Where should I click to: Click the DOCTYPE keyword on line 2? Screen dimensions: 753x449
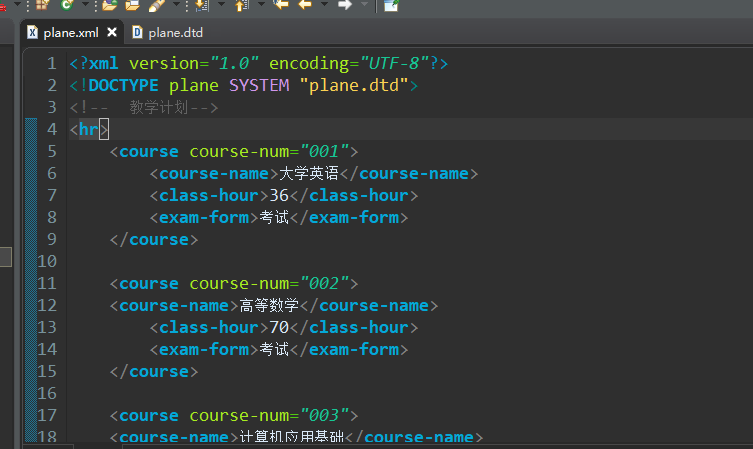[123, 85]
